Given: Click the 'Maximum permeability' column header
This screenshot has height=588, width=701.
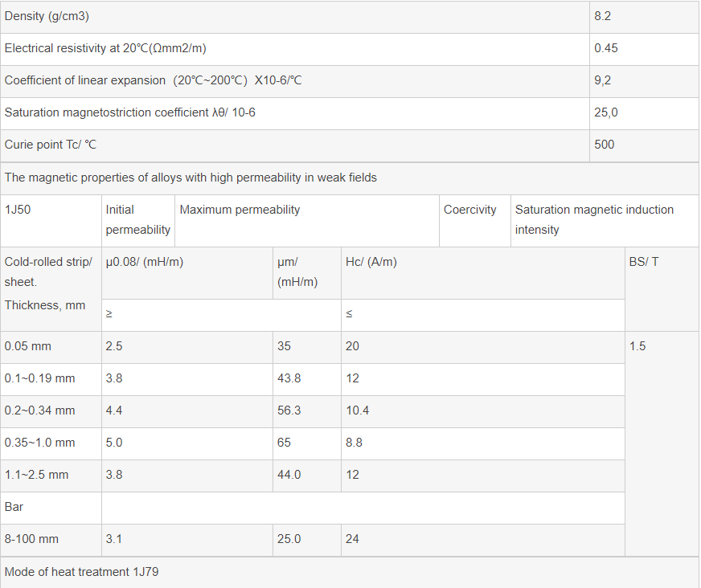Looking at the screenshot, I should tap(240, 210).
